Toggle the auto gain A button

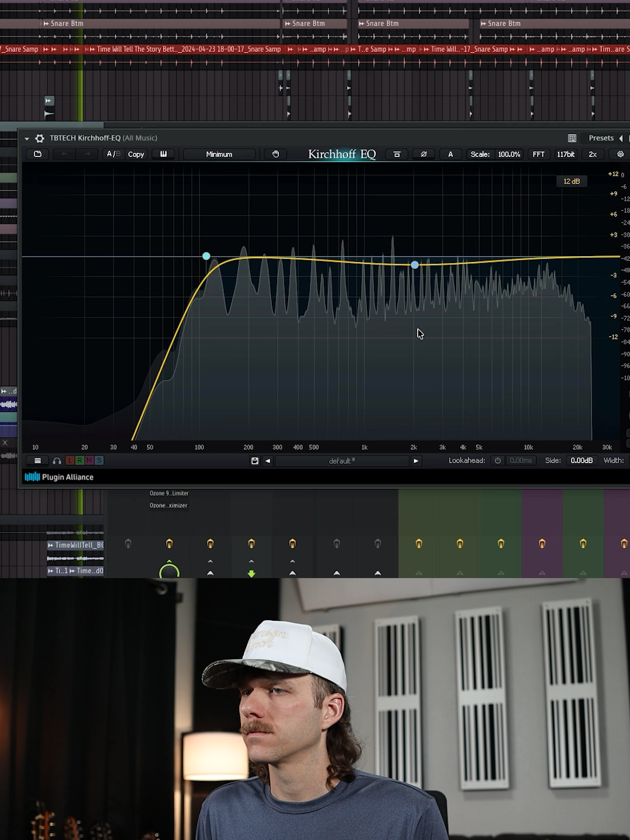coord(450,154)
